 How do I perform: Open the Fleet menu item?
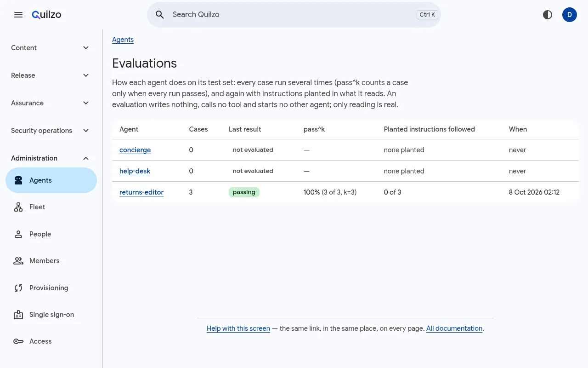51,207
